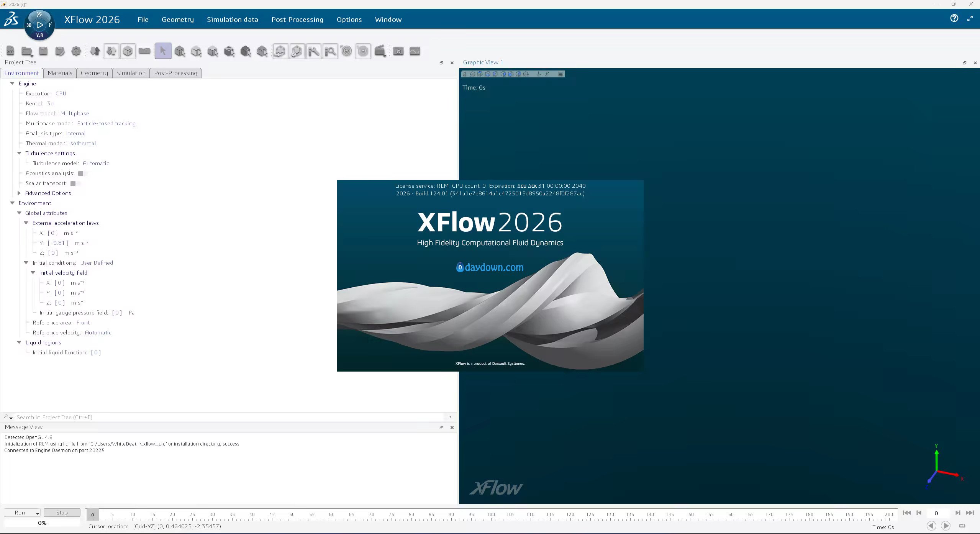Viewport: 980px width, 534px height.
Task: Expand the Advanced Options node
Action: click(x=19, y=193)
